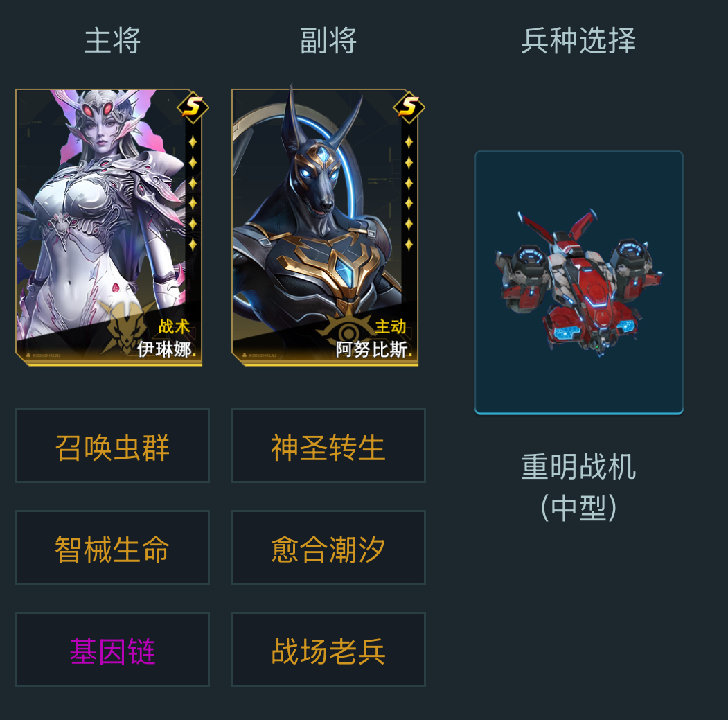The height and width of the screenshot is (720, 728).
Task: Click the 主将 column header
Action: (x=112, y=40)
